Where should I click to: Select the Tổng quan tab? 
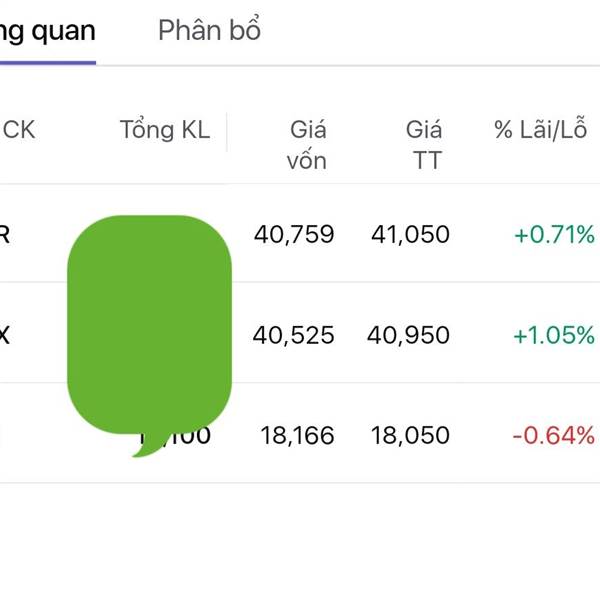[47, 31]
